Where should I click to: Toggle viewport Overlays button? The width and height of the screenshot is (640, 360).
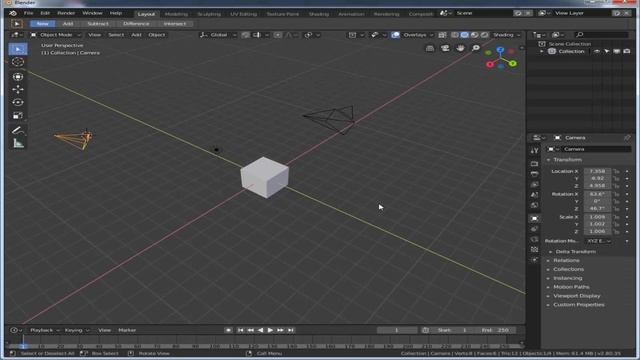click(x=396, y=35)
